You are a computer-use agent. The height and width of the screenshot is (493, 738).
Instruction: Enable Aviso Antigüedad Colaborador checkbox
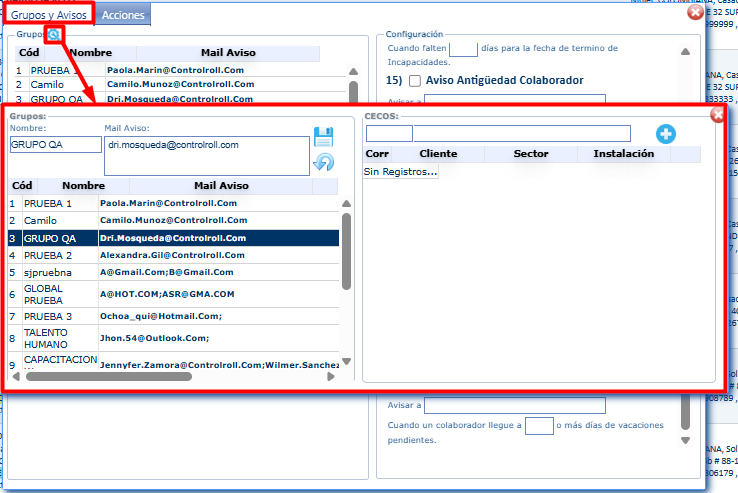pos(415,80)
